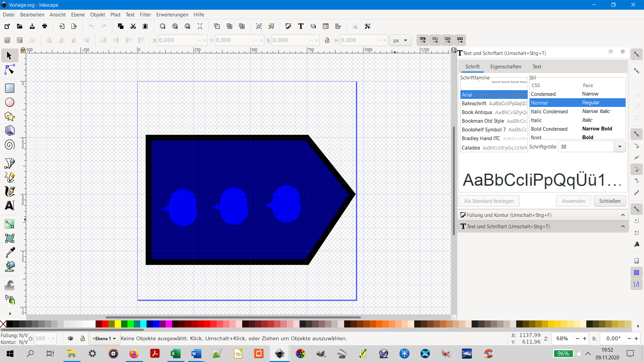Select the Rectangle tool
The image size is (644, 362).
(9, 88)
